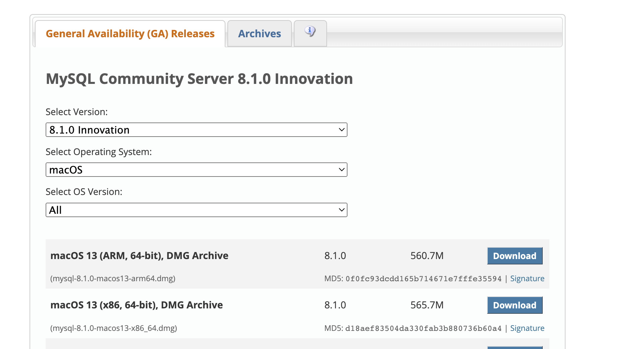Switch to the Archives tab
Image resolution: width=644 pixels, height=349 pixels.
(x=260, y=34)
